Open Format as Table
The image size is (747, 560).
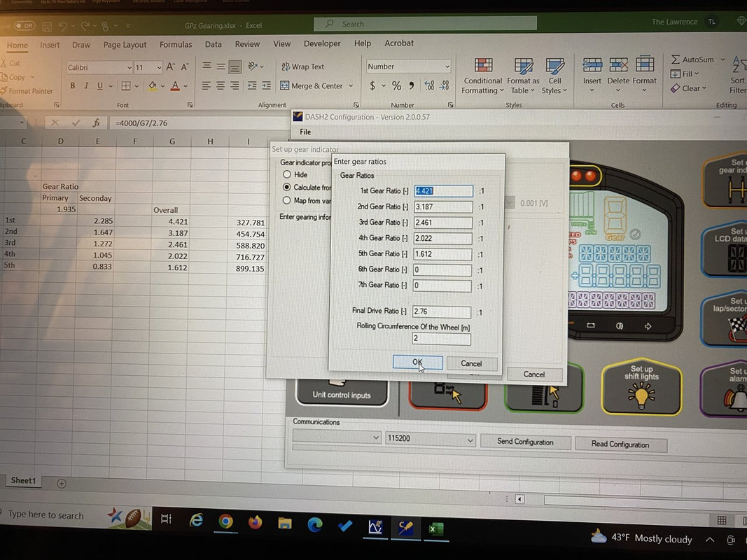(523, 76)
